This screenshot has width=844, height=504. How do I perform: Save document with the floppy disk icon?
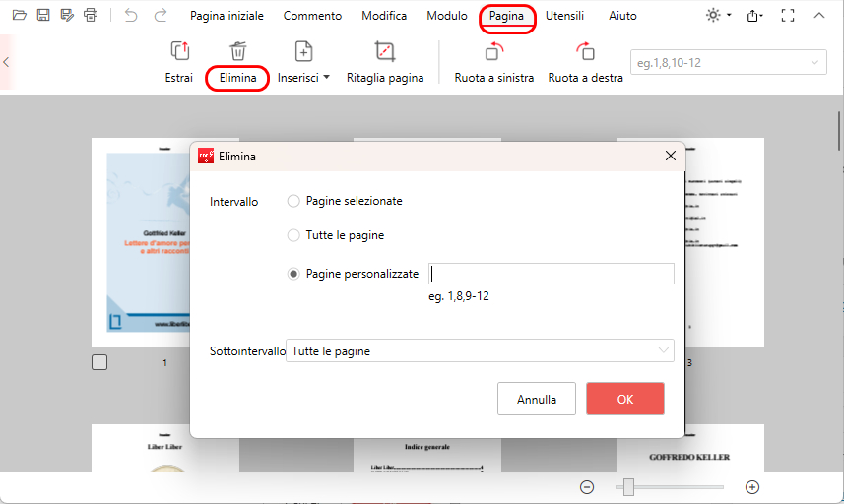[43, 15]
